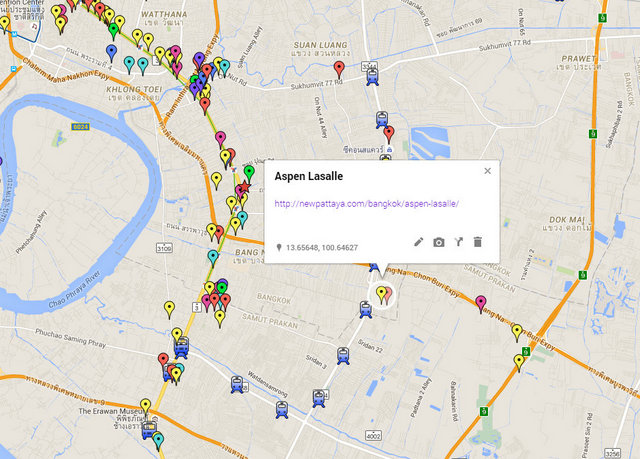This screenshot has height=459, width=640.
Task: Delete the marker with the trash icon
Action: click(x=478, y=242)
